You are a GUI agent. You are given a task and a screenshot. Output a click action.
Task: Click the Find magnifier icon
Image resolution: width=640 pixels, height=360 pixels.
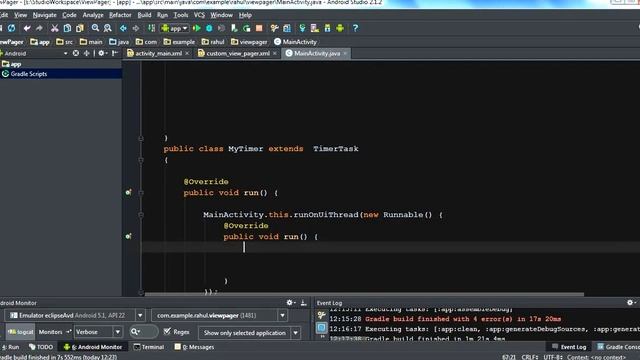pyautogui.click(x=95, y=28)
